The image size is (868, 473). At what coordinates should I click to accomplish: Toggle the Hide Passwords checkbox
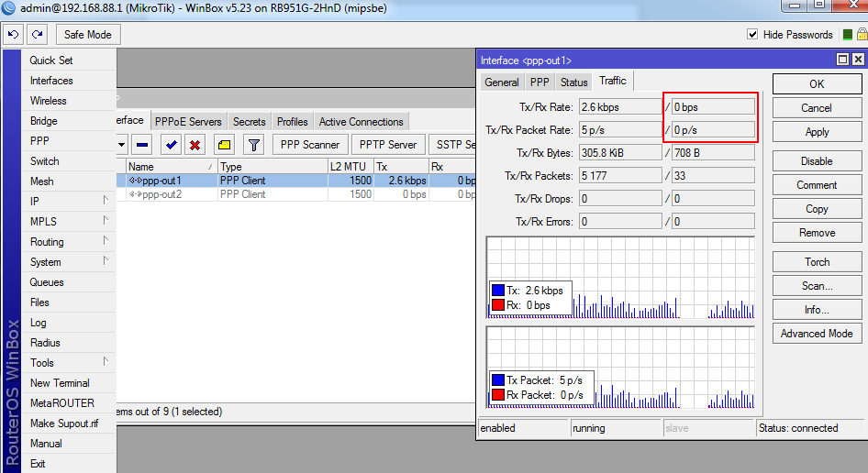tap(752, 34)
